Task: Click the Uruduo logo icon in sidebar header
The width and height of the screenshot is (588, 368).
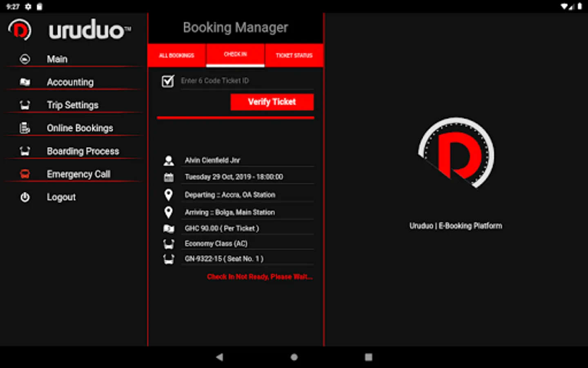Action: 20,29
